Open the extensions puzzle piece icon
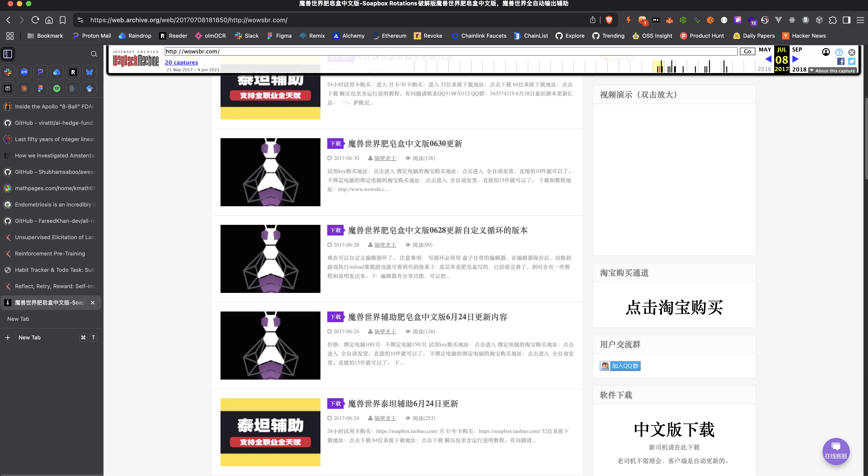Screen dimensions: 868x476 [833, 20]
